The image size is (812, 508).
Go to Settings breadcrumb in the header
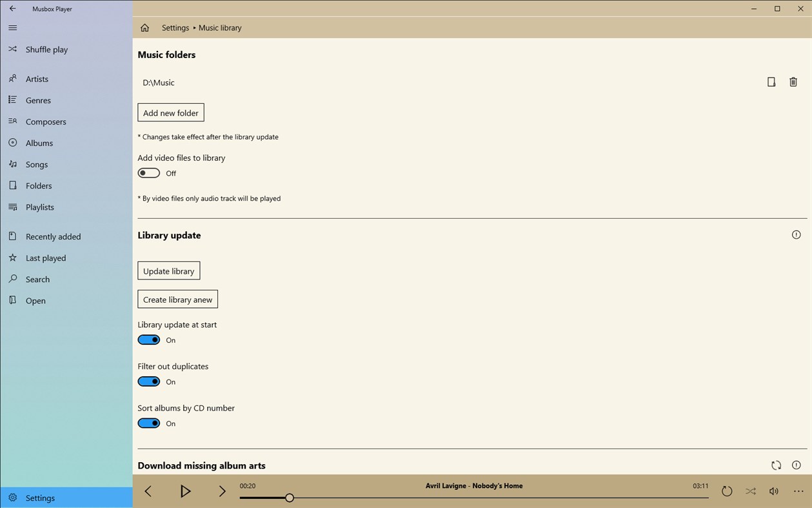[x=175, y=28]
